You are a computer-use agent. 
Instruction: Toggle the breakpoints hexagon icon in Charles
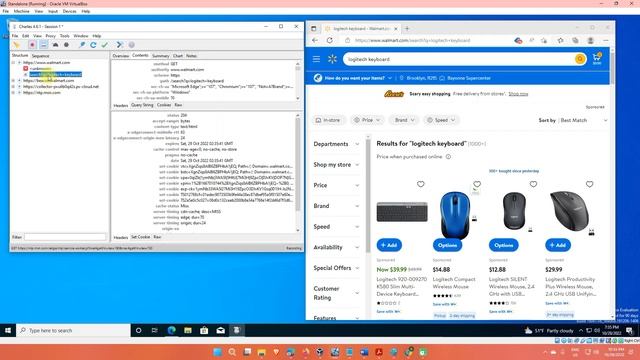(x=67, y=45)
